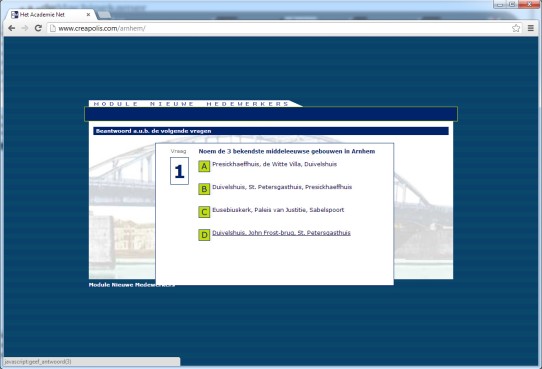Screen dimensions: 542x369
Task: Choose answer Eusebiuskerk, Paleis van Justitie, Sabelspoort
Action: click(278, 210)
